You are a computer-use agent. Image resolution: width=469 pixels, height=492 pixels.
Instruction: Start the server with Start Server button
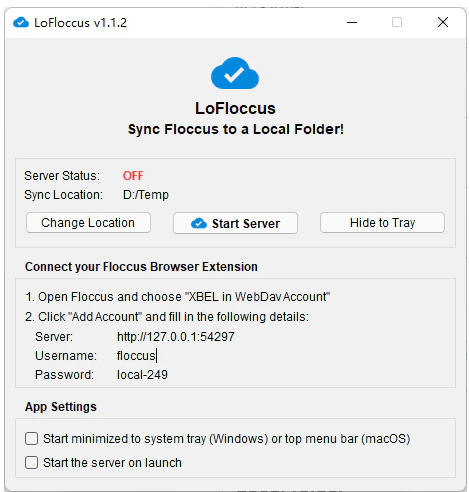point(235,223)
